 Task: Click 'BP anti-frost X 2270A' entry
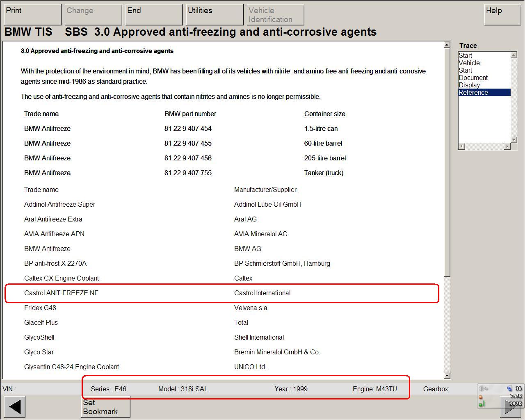point(55,263)
